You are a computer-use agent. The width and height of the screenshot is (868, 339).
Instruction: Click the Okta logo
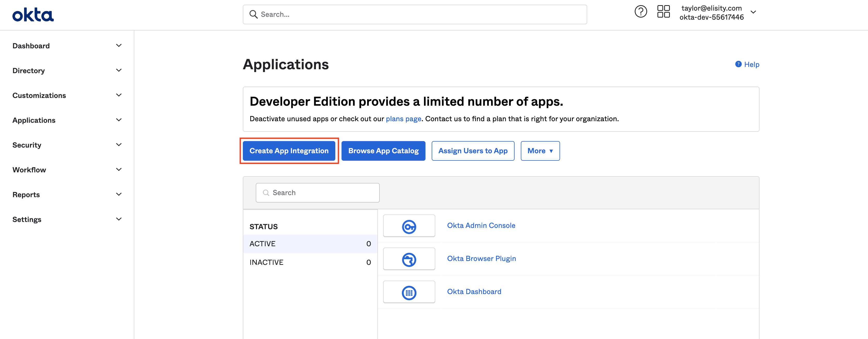[33, 15]
